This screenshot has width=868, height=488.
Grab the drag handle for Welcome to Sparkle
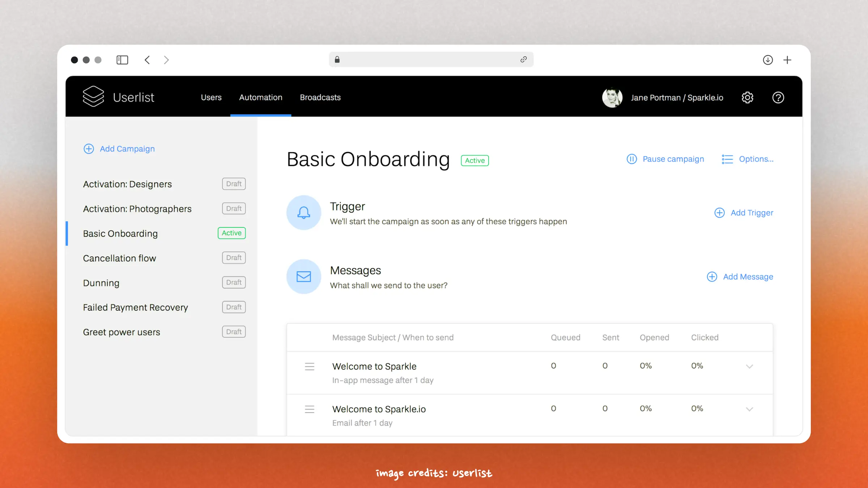[310, 366]
